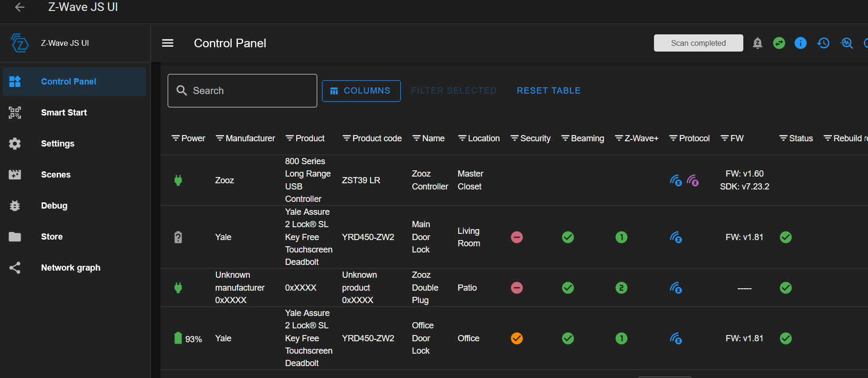Image resolution: width=868 pixels, height=378 pixels.
Task: Click the green controller status swap icon
Action: [779, 43]
